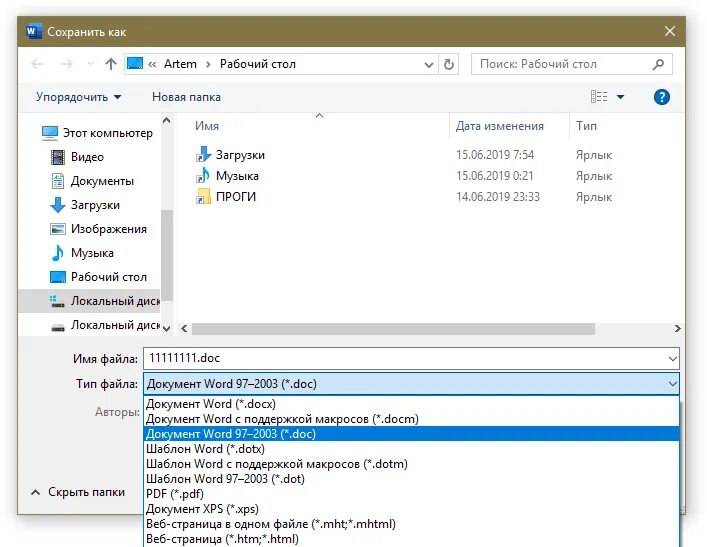Go back using the left arrow
This screenshot has width=707, height=547.
tap(37, 64)
